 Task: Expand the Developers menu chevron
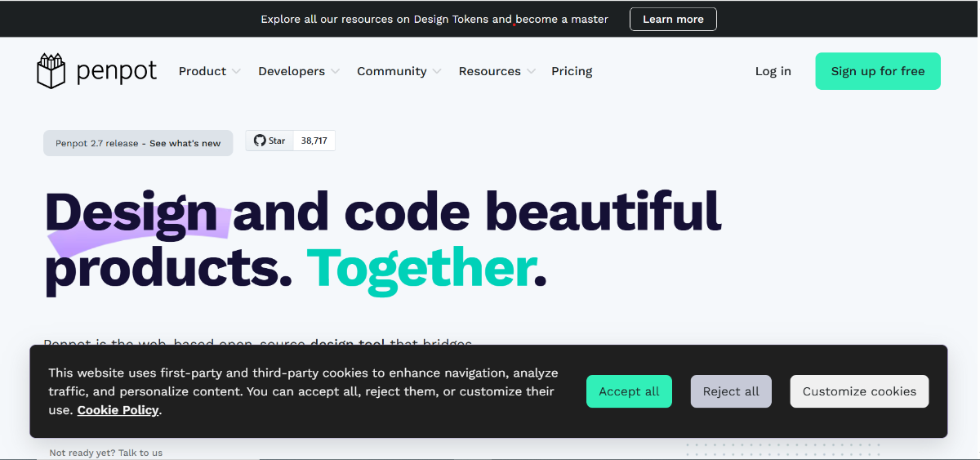click(x=335, y=72)
